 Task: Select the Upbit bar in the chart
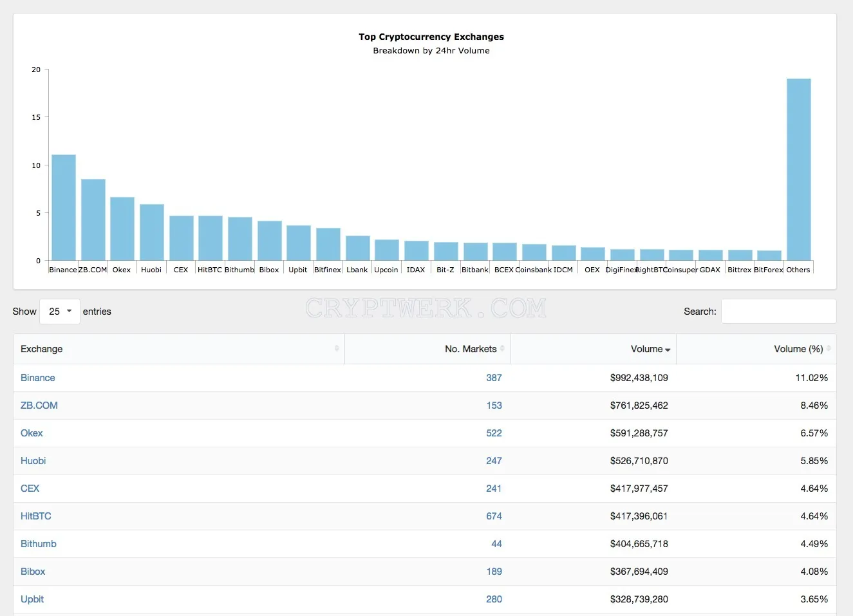[x=299, y=243]
